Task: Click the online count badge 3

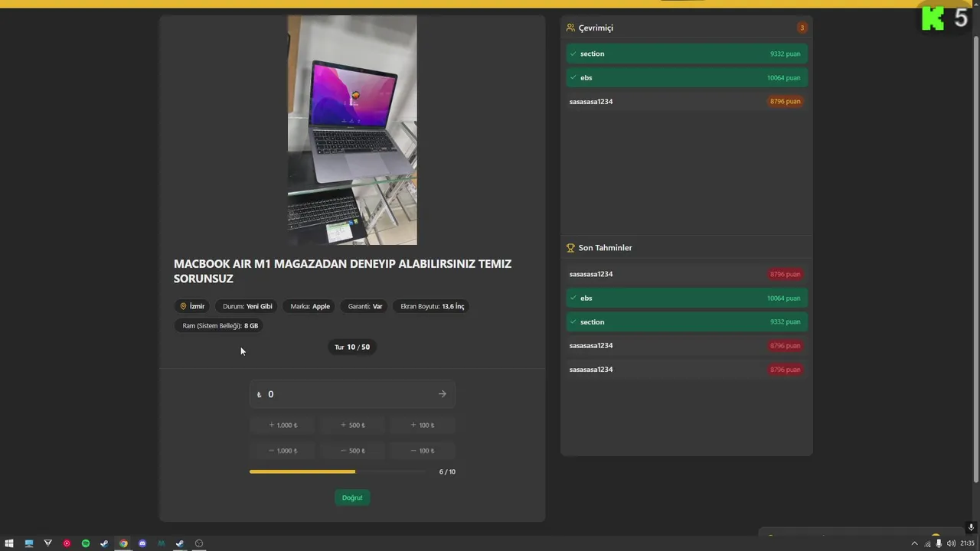Action: pos(802,28)
